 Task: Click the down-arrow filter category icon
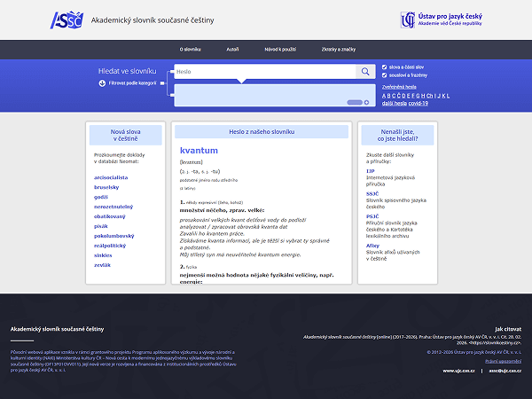pos(102,83)
